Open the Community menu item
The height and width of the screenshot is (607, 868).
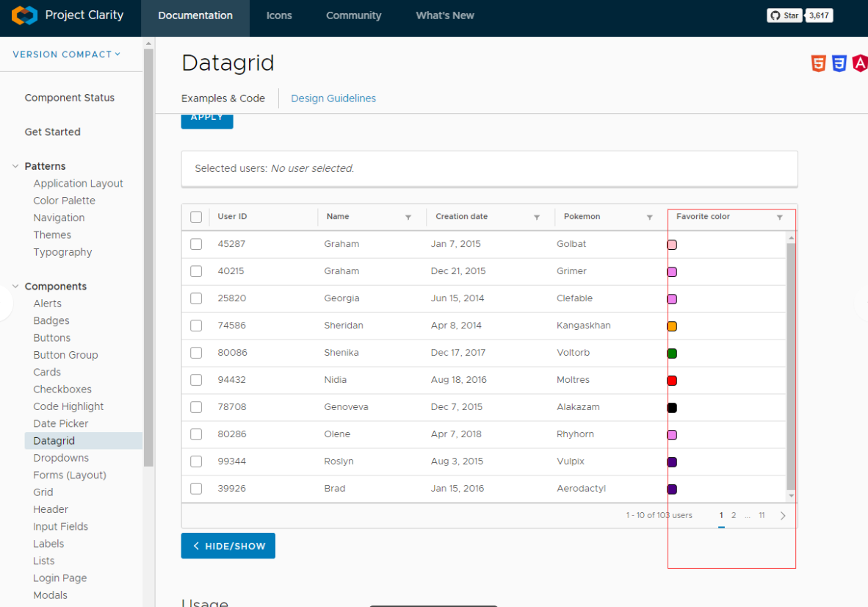[x=353, y=15]
